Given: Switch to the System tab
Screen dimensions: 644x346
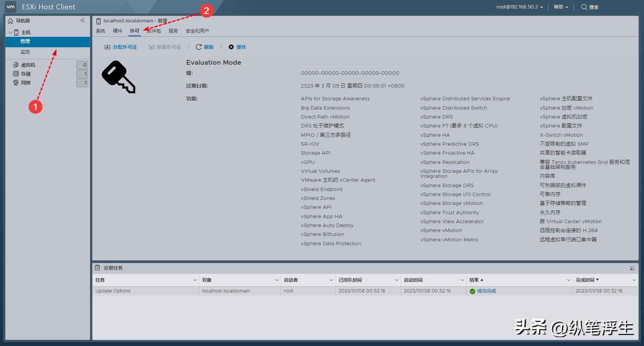Looking at the screenshot, I should pos(100,31).
